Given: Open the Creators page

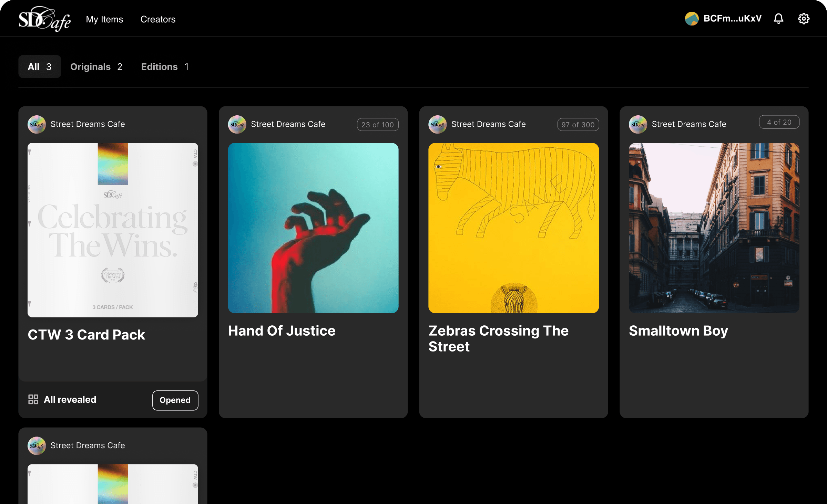Looking at the screenshot, I should (x=158, y=19).
